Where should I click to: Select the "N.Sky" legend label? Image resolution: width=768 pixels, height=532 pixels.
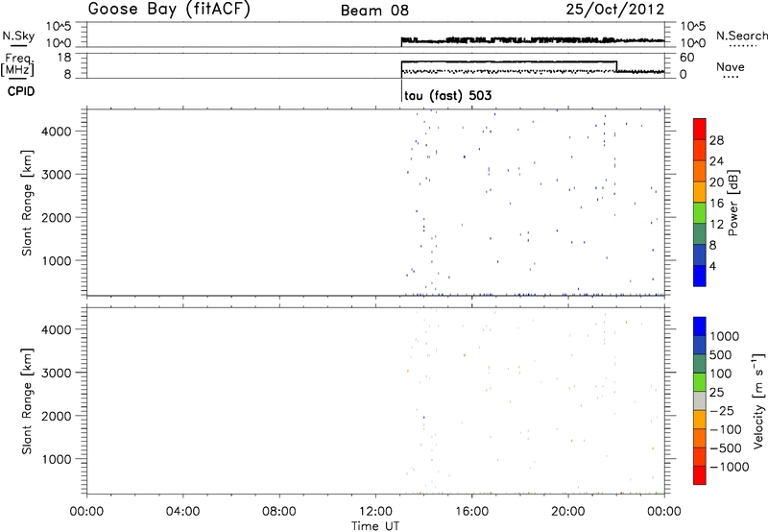coord(18,36)
